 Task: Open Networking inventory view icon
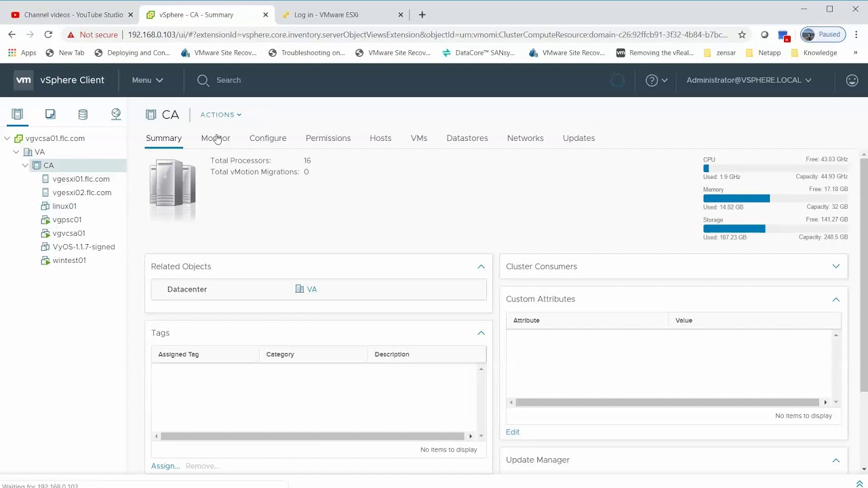[116, 115]
